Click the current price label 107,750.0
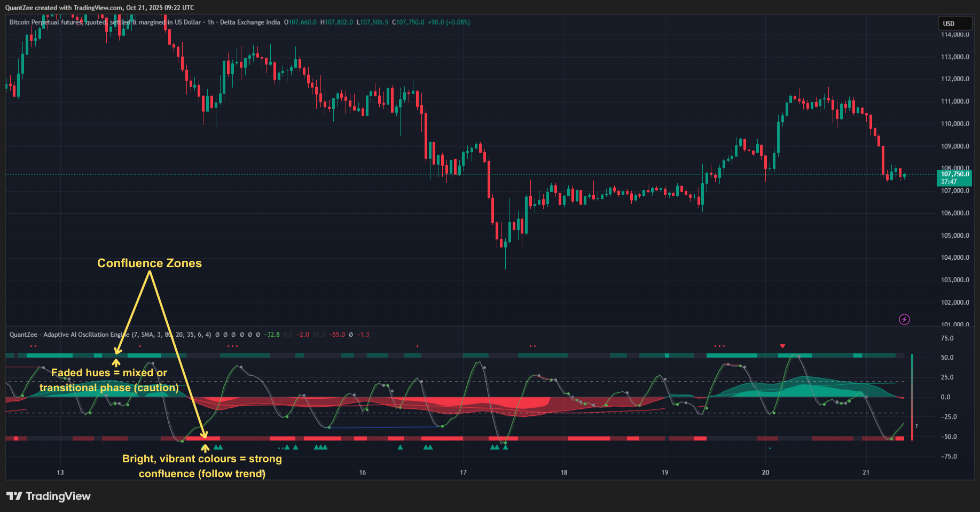Screen dimensions: 980x512 pos(954,174)
